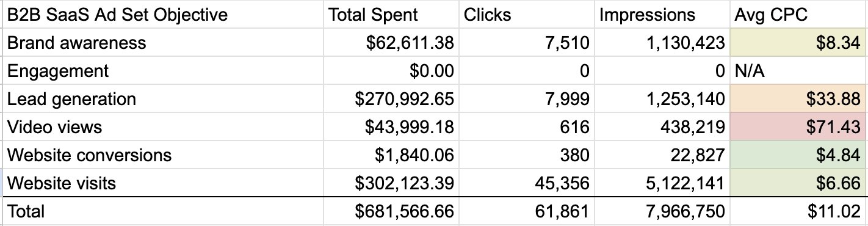The image size is (868, 226).
Task: Select the Avg CPC header cell
Action: 798,14
